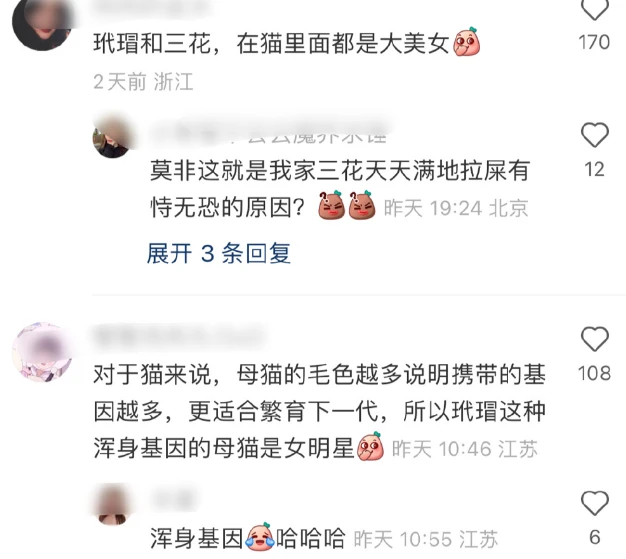Tap the blurred username above 玳瑁和三花 comment
Image resolution: width=626 pixels, height=559 pixels.
click(152, 5)
